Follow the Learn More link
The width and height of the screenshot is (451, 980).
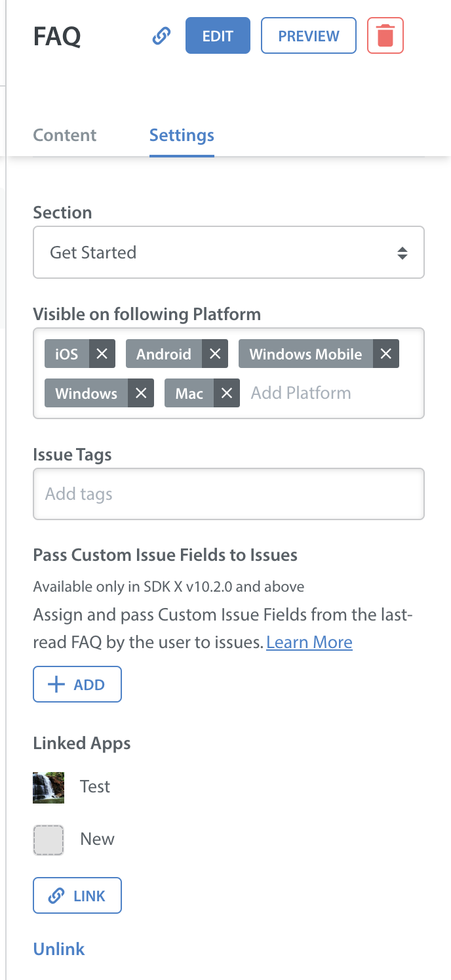pos(309,642)
